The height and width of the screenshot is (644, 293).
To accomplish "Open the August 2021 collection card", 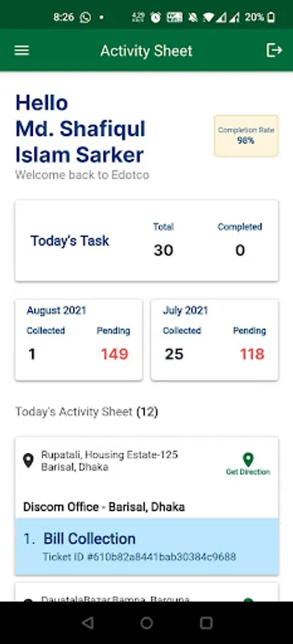I will [79, 340].
